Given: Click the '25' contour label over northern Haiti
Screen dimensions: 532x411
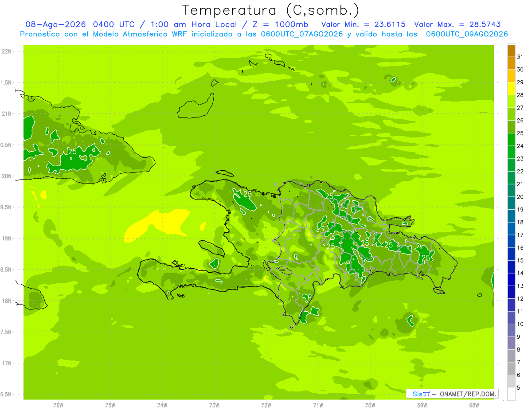Looking at the screenshot, I should pos(247,194).
